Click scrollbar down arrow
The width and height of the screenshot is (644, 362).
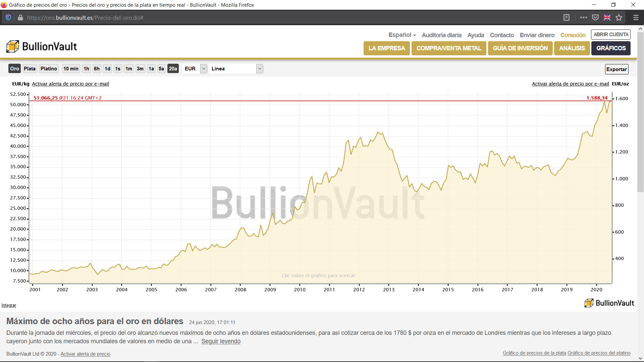tap(640, 359)
